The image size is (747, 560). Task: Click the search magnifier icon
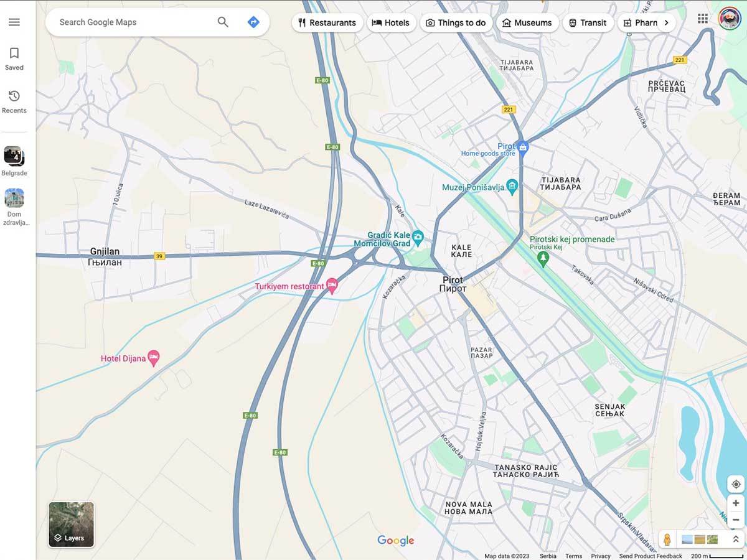pyautogui.click(x=222, y=22)
